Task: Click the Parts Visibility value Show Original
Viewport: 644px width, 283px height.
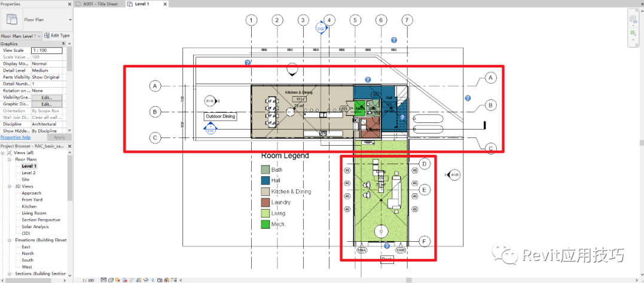Action: [47, 77]
